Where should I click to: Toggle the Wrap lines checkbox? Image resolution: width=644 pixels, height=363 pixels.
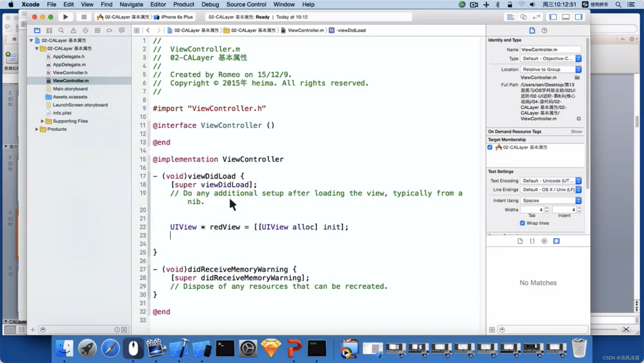coord(522,223)
